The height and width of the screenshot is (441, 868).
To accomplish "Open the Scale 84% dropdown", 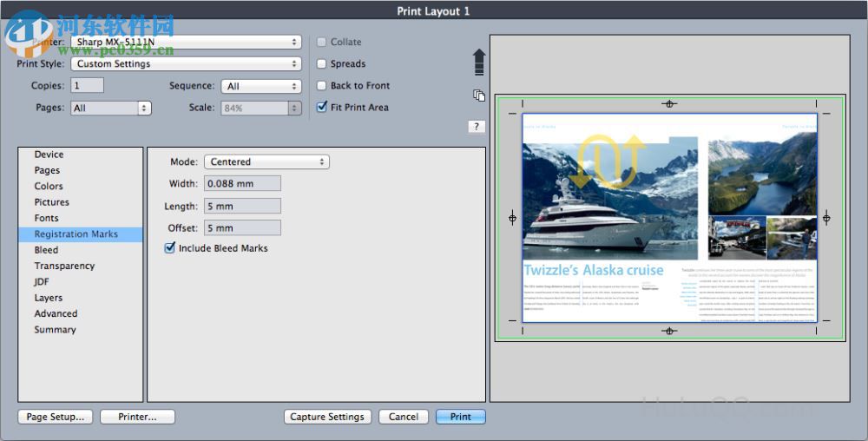I will [x=261, y=108].
